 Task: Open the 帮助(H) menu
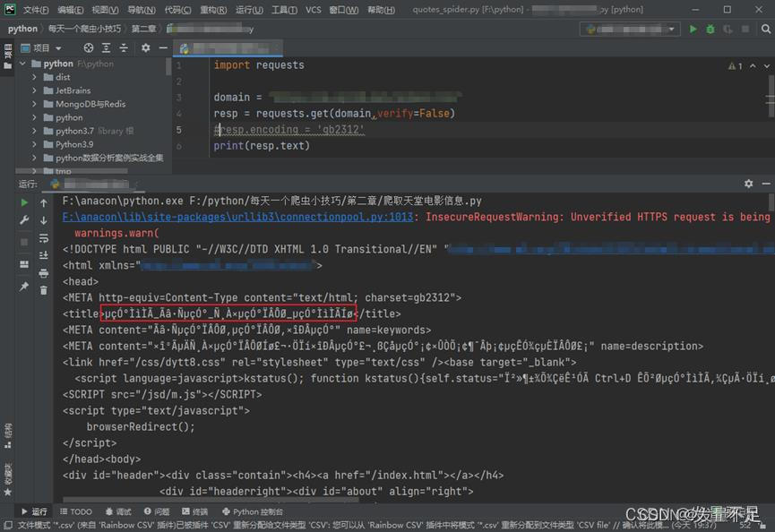(381, 9)
